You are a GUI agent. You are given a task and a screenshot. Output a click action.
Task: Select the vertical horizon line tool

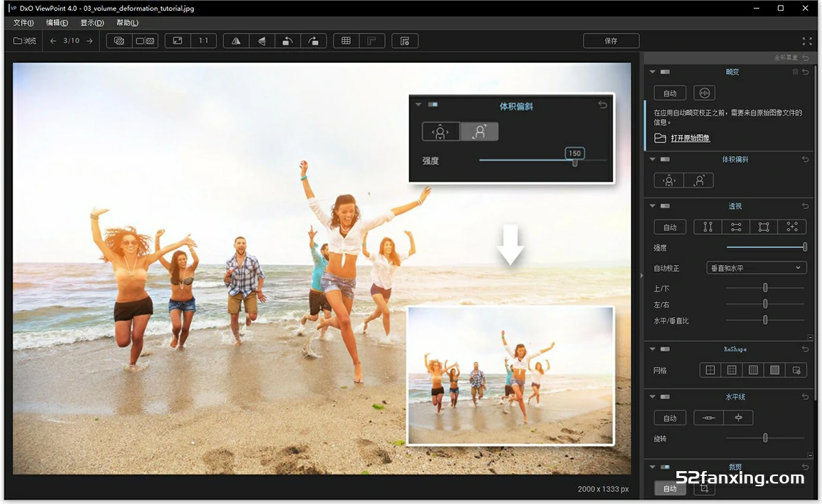[738, 418]
